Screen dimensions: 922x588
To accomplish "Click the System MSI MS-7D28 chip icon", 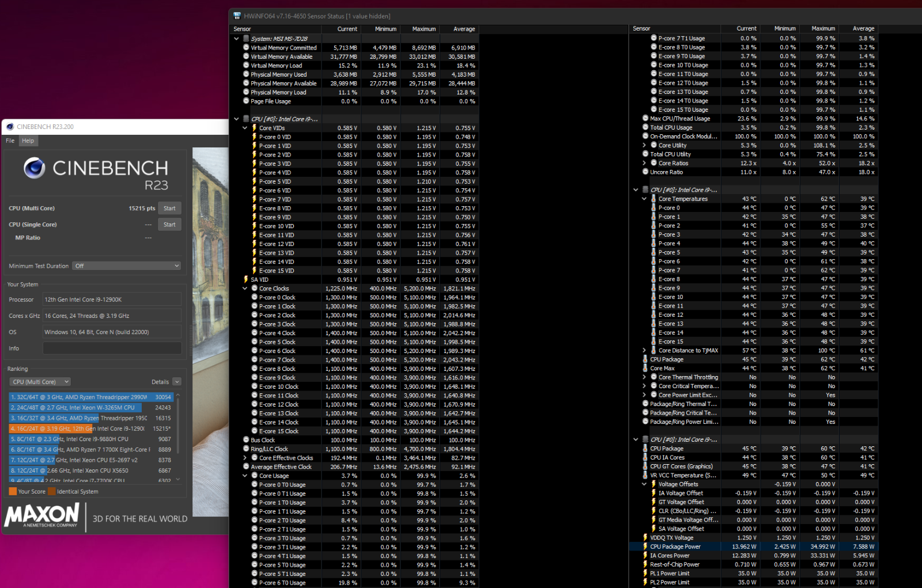I will [246, 39].
